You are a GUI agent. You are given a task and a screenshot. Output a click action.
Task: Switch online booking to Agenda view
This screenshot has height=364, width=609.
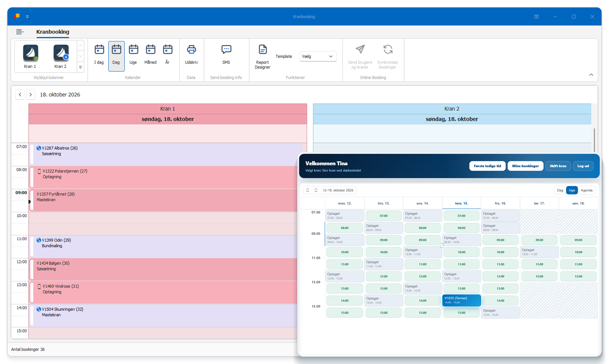pyautogui.click(x=586, y=190)
